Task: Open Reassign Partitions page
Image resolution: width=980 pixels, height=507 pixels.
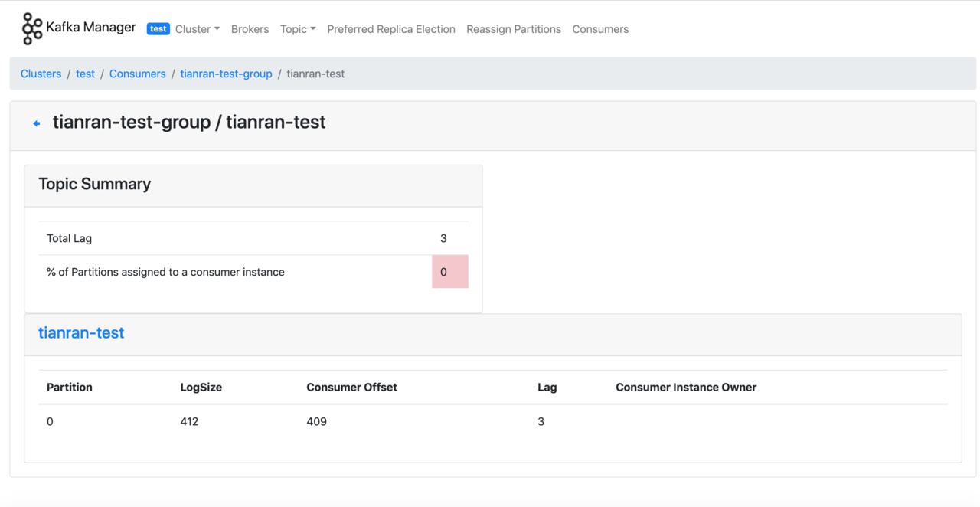Action: pyautogui.click(x=514, y=29)
